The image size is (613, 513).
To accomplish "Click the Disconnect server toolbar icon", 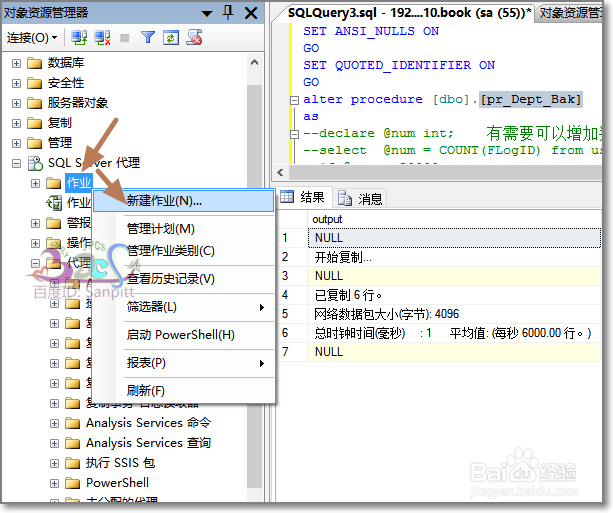I will pos(102,38).
